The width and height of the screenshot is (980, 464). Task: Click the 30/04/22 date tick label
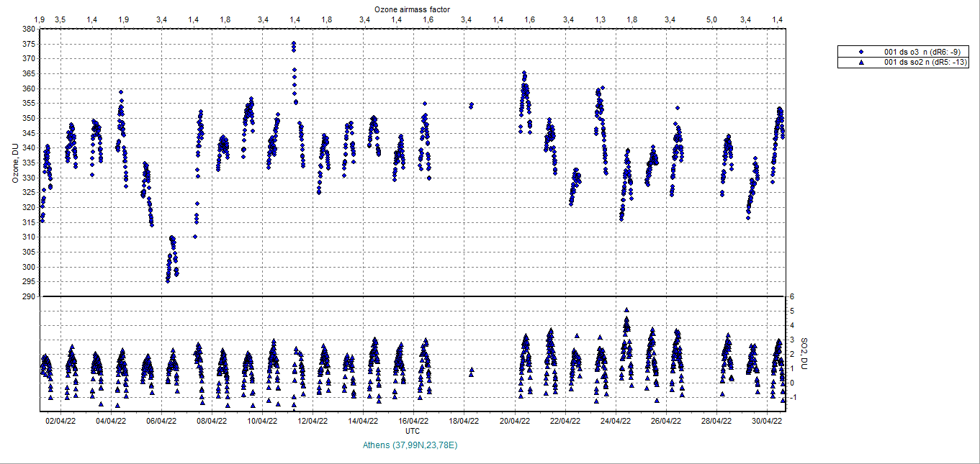coord(768,422)
